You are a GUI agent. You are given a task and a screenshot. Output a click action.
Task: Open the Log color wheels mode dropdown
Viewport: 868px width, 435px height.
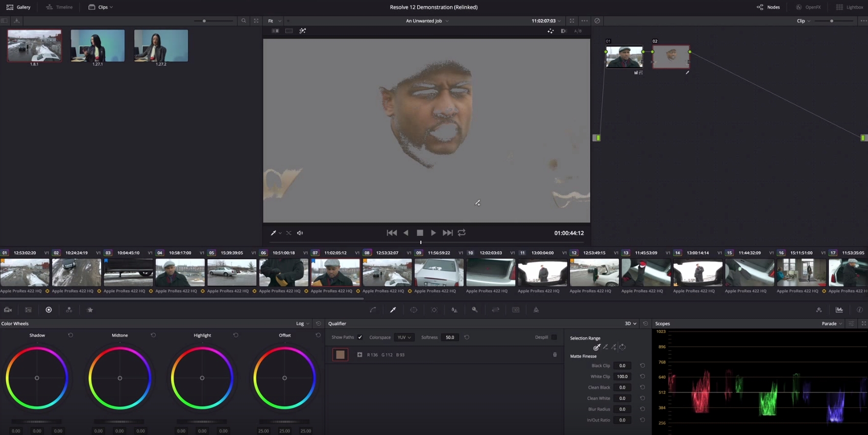302,324
